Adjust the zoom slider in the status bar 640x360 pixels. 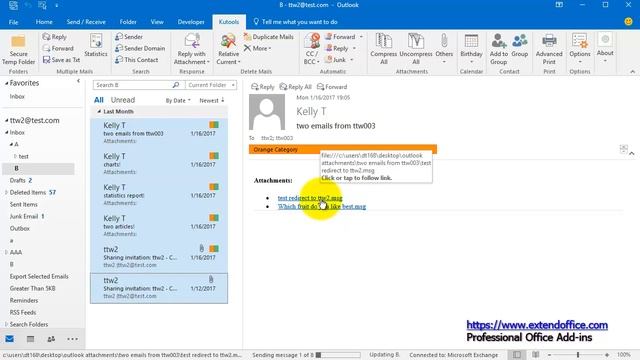[578, 355]
